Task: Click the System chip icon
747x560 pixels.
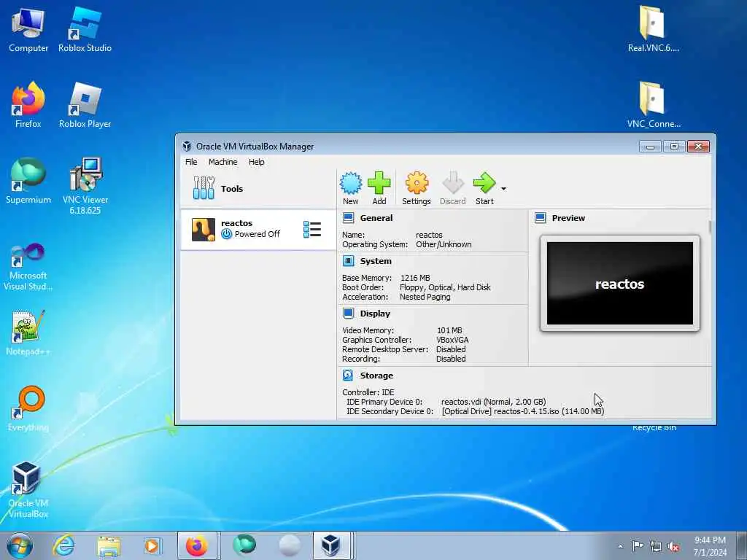Action: click(x=348, y=261)
